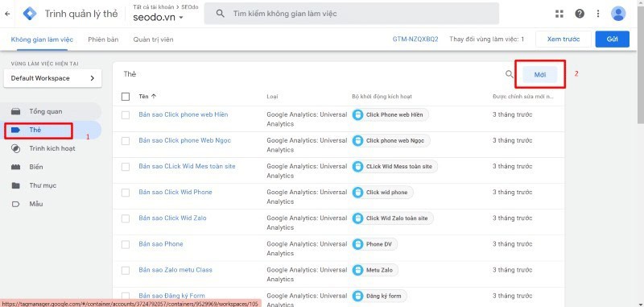Click the back arrow icon
This screenshot has width=644, height=307.
(7, 14)
